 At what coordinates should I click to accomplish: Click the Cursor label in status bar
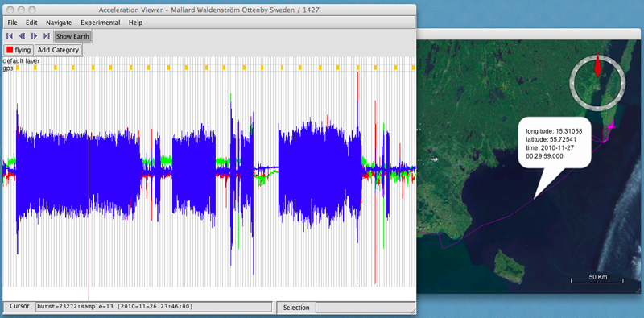click(19, 307)
